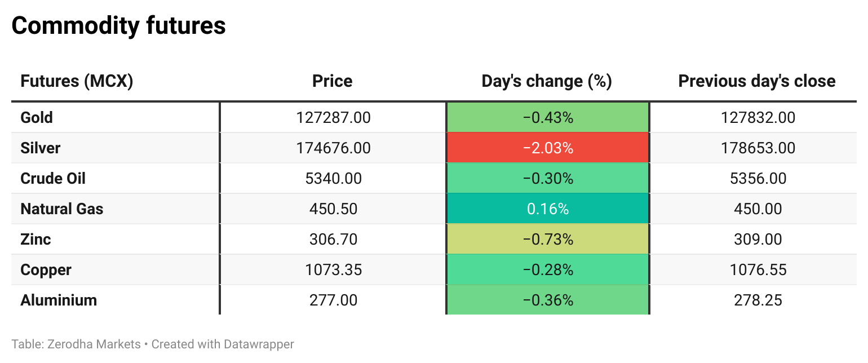
Task: Select the "Previous day's close" column header
Action: (x=756, y=81)
